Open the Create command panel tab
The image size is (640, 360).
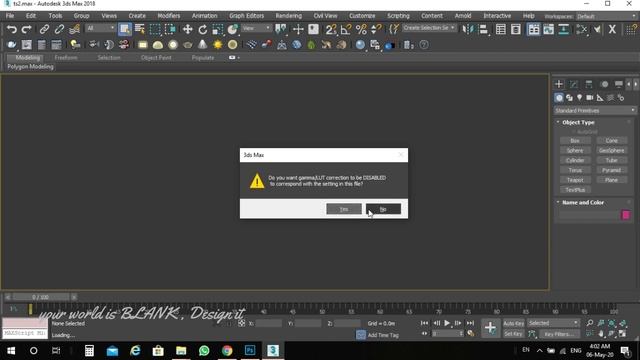(x=559, y=84)
